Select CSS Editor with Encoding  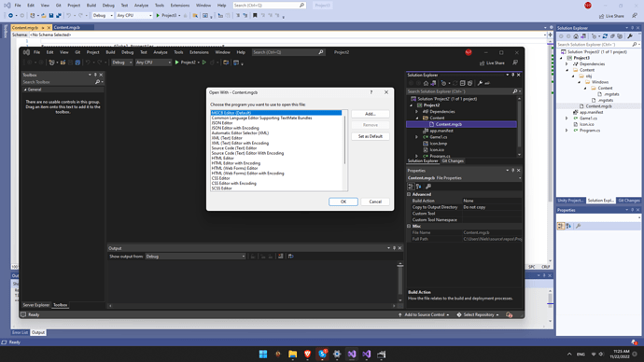[x=233, y=184]
